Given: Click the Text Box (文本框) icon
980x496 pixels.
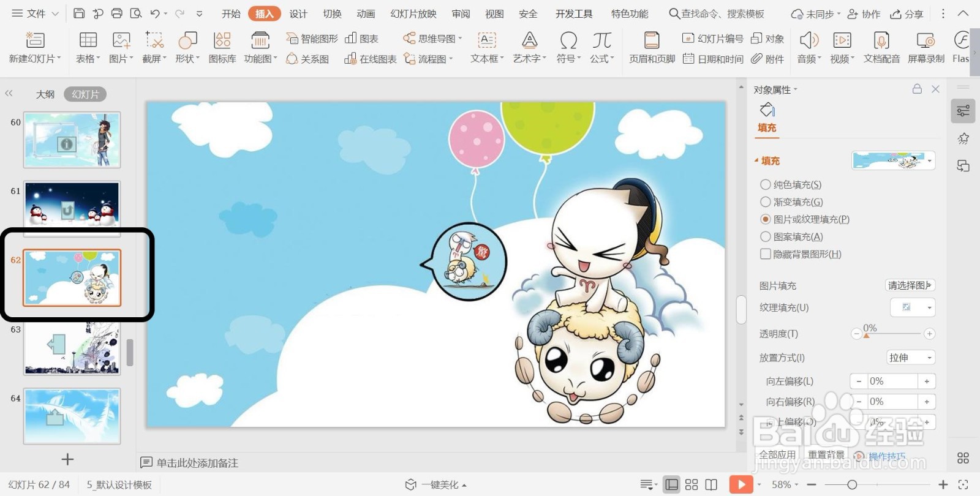Looking at the screenshot, I should pos(487,40).
